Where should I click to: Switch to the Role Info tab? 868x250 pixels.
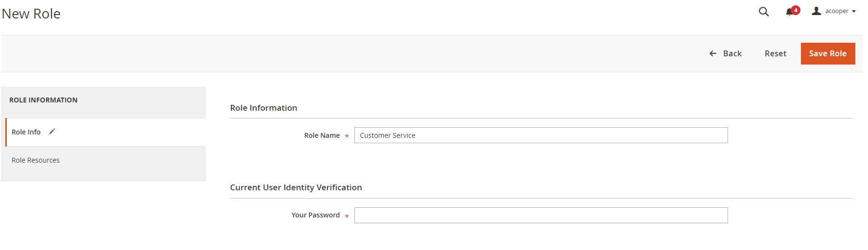[26, 132]
